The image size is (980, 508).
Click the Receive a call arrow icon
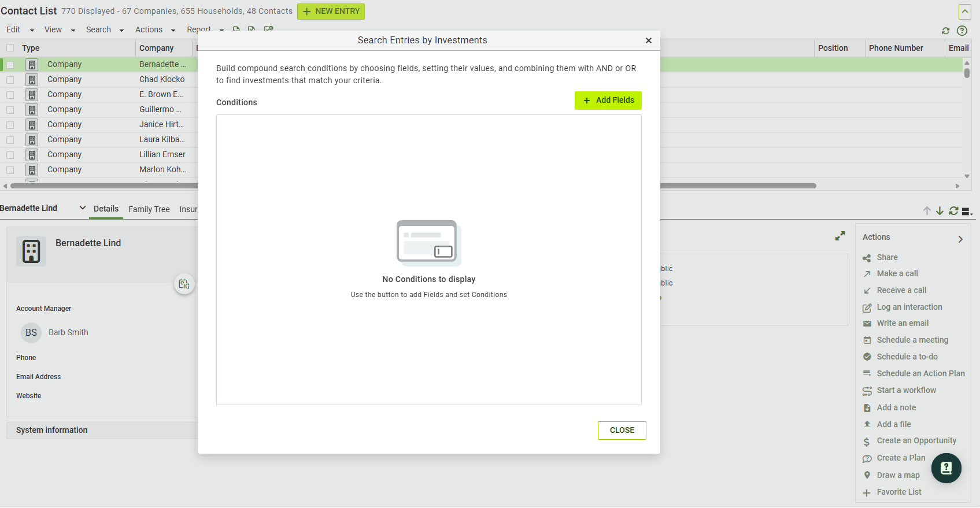pos(867,291)
